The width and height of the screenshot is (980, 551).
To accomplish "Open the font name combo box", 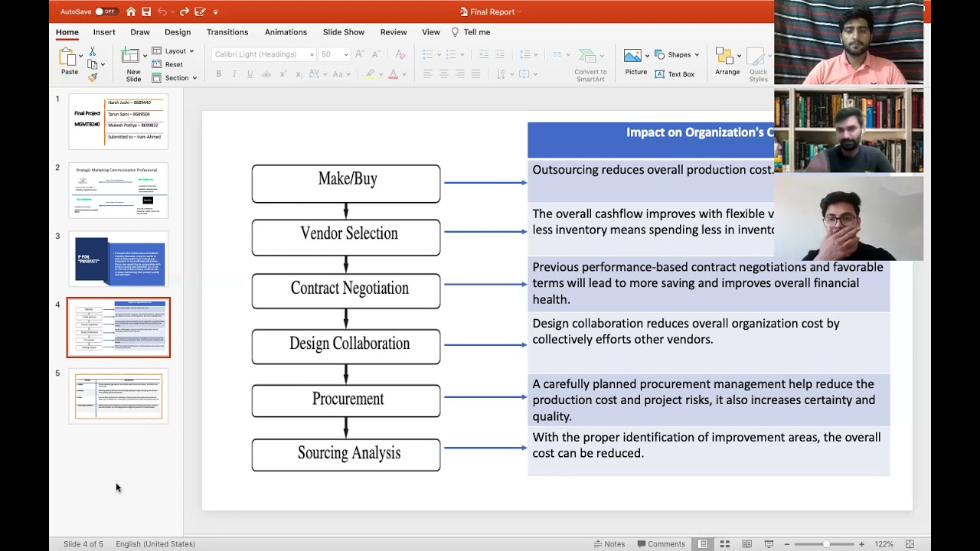I will 263,54.
